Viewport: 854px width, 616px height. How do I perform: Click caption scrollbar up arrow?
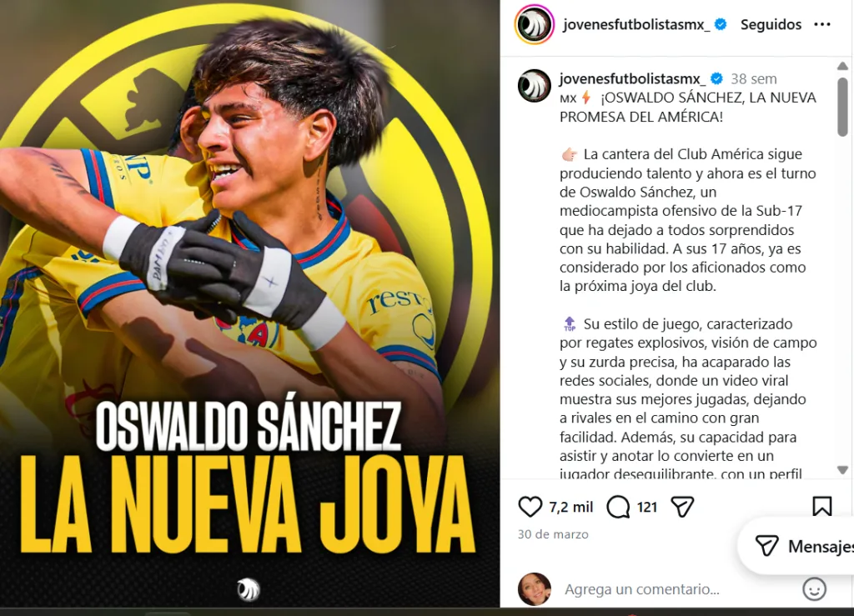(x=842, y=66)
